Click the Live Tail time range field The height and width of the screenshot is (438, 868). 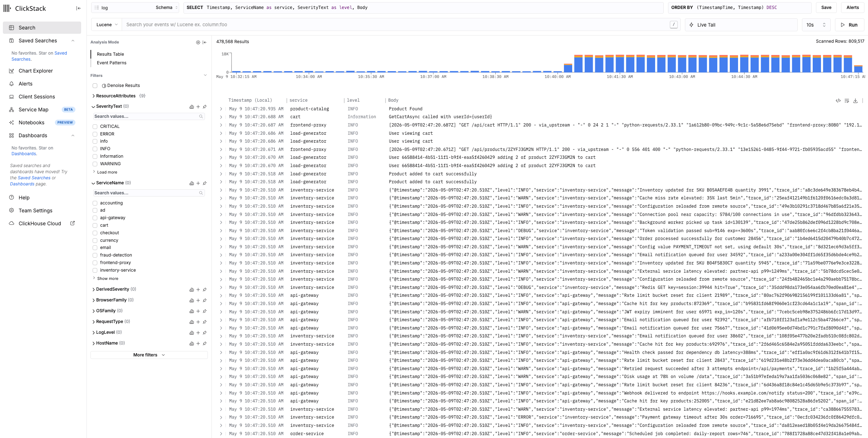point(741,25)
